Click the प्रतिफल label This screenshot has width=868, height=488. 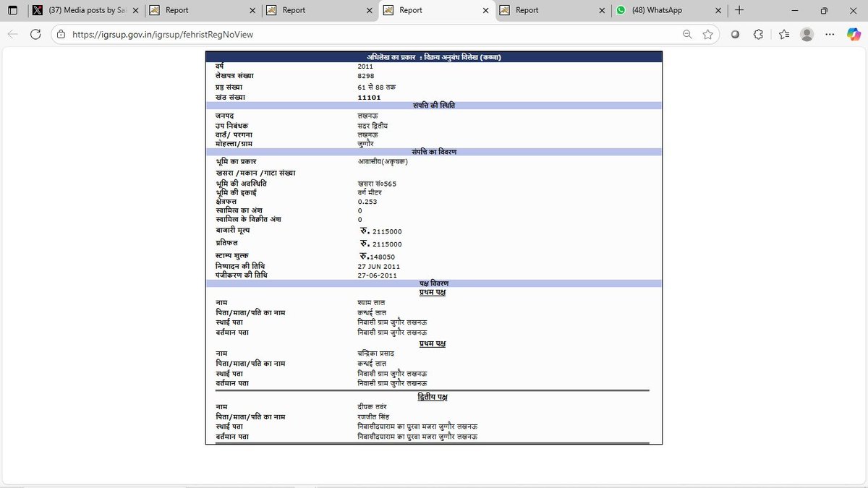coord(227,243)
